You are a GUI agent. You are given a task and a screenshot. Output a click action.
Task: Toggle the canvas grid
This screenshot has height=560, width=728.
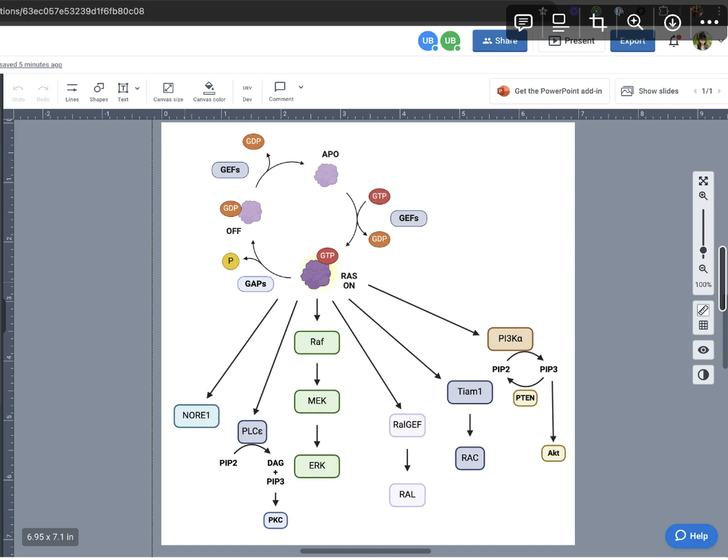click(x=703, y=325)
